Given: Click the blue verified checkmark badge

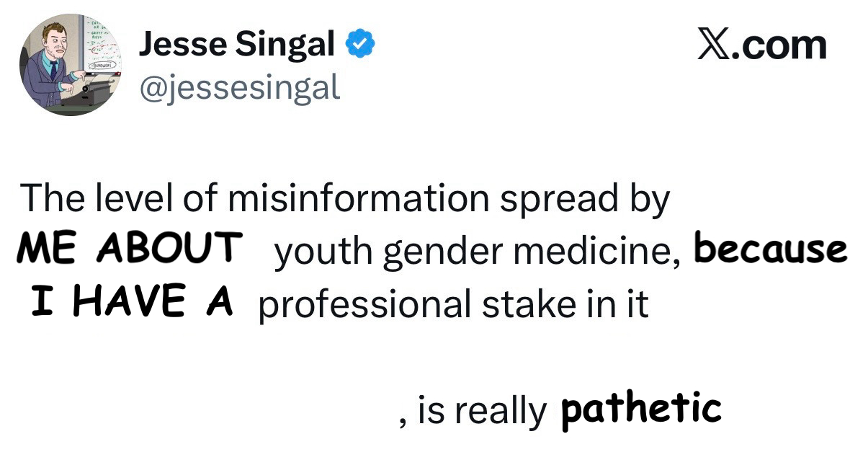Looking at the screenshot, I should coord(360,45).
